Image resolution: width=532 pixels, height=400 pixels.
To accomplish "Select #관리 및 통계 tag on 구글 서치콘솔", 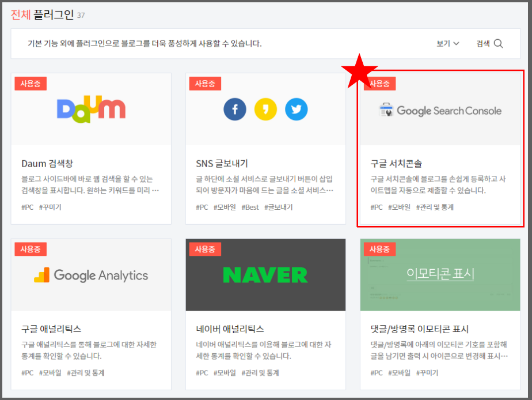I will click(x=435, y=207).
